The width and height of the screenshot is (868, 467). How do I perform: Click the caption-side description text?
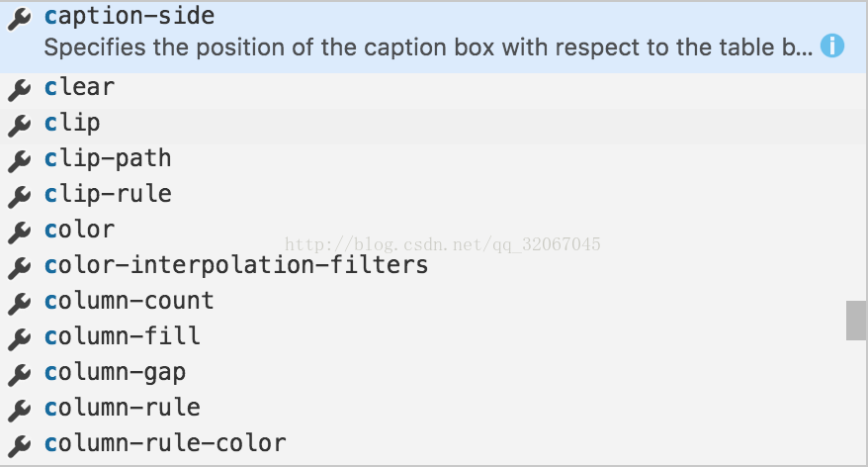(x=428, y=47)
